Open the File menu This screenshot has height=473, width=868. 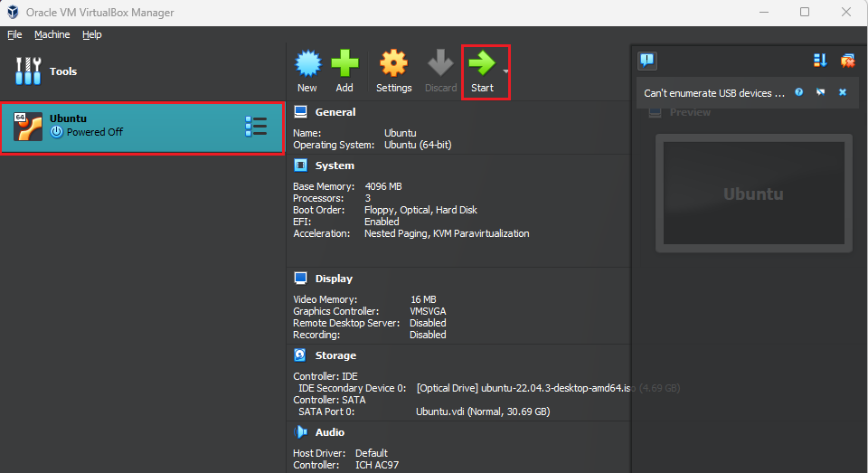tap(14, 34)
